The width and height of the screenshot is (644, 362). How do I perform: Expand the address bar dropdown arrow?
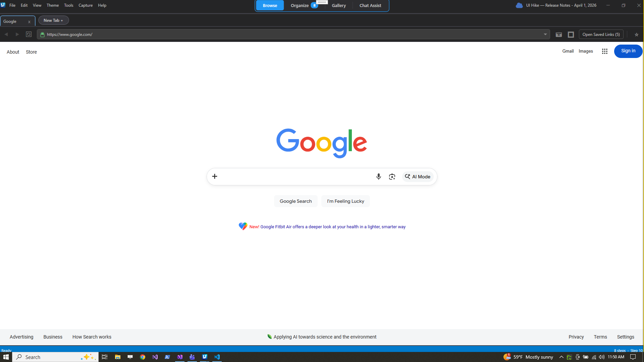point(545,34)
